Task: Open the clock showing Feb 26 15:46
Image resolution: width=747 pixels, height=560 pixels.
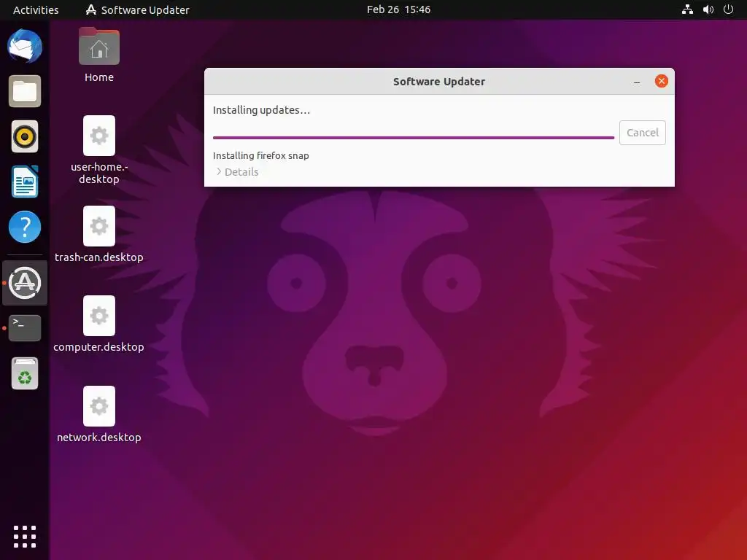Action: pos(399,9)
